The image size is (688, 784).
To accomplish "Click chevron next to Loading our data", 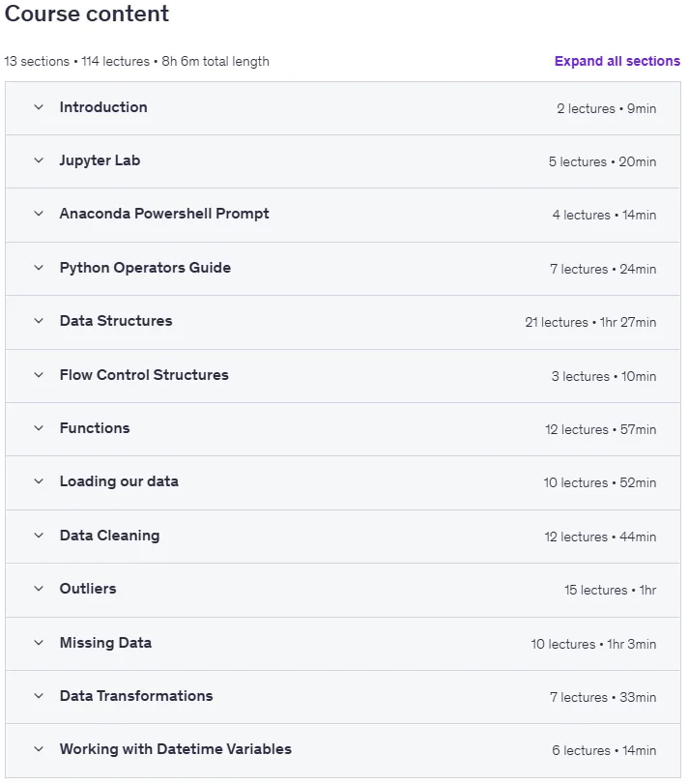I will coord(39,481).
